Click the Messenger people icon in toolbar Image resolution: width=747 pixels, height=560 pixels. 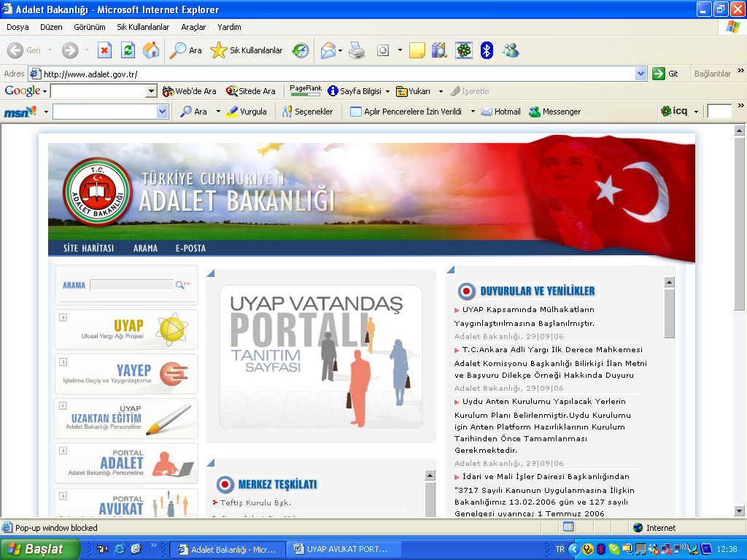coord(511,50)
